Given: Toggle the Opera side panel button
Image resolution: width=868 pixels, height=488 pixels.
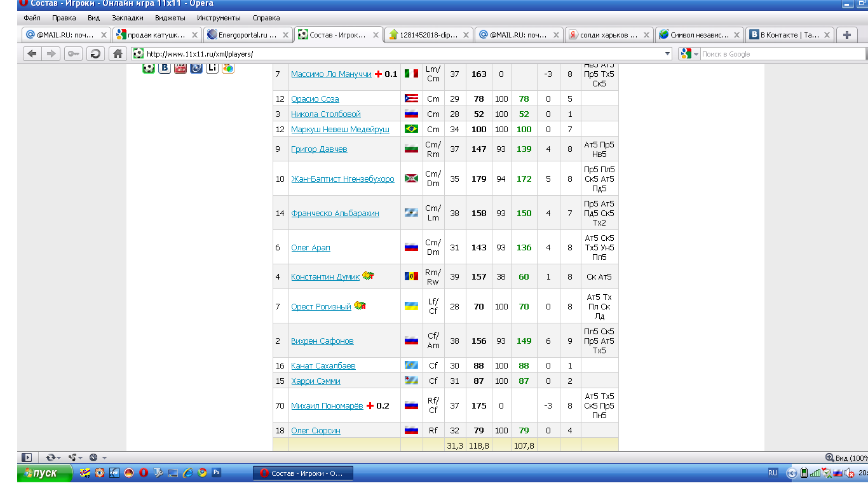Looking at the screenshot, I should click(26, 457).
